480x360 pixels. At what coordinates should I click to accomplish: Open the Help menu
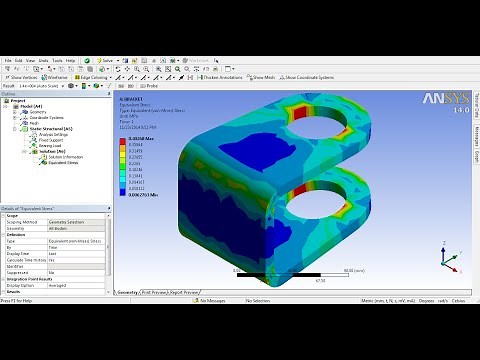(x=70, y=61)
